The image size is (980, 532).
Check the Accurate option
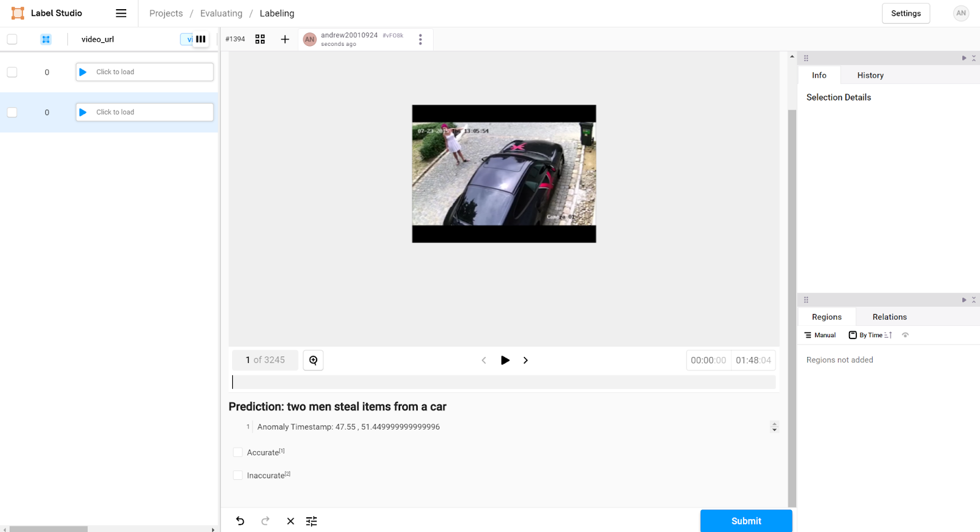[x=238, y=452]
